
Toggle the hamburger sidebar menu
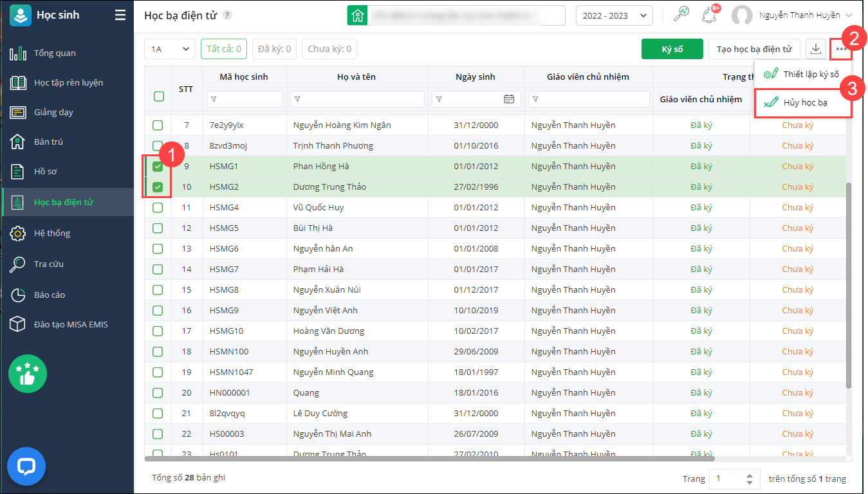click(120, 15)
